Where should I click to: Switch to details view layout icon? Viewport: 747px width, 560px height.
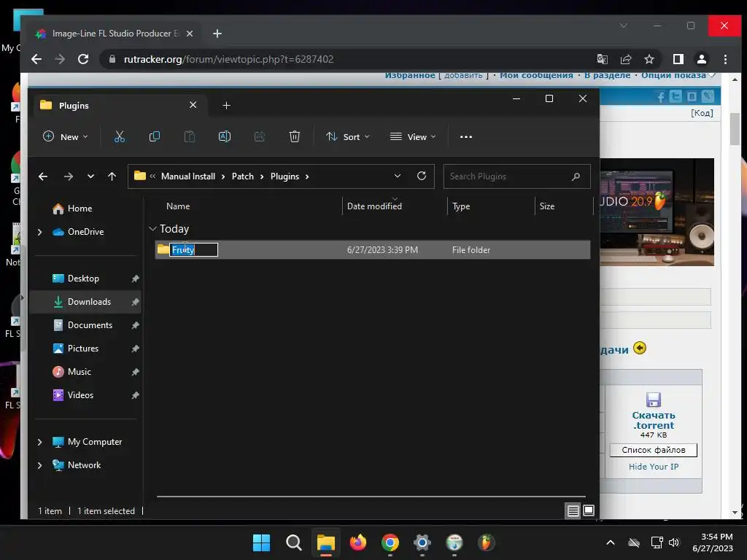(x=573, y=511)
